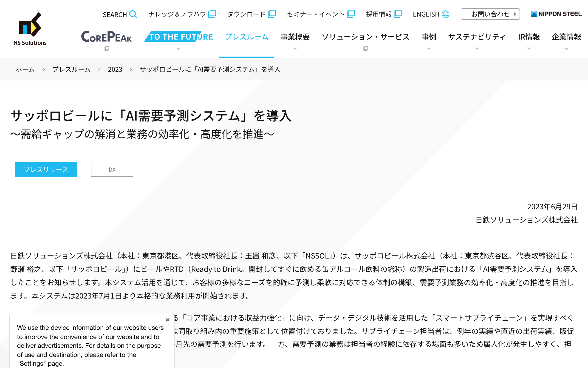Go to プレスルーム breadcrumb
Image resolution: width=588 pixels, height=368 pixels.
(x=71, y=69)
